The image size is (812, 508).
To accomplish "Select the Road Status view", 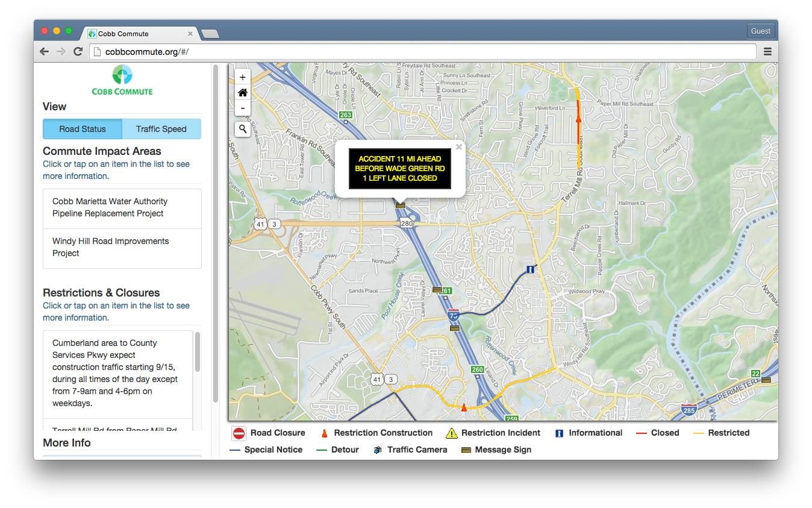I will pos(83,129).
